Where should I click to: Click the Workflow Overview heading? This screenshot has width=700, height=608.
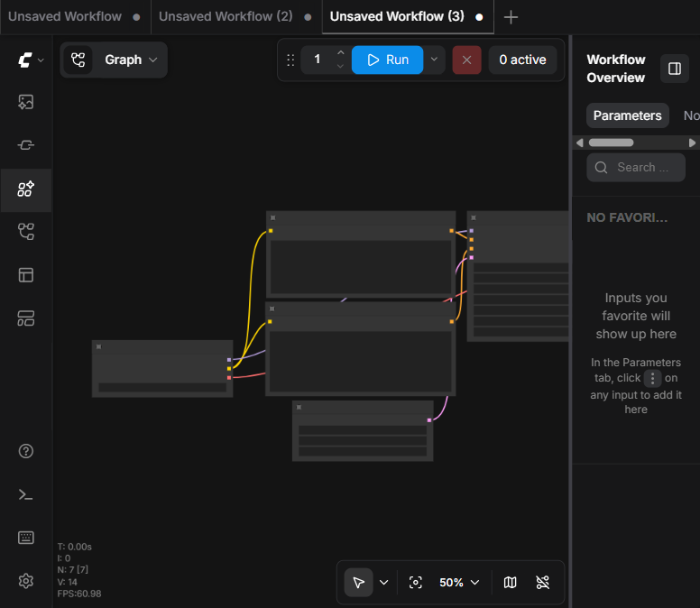(x=615, y=69)
